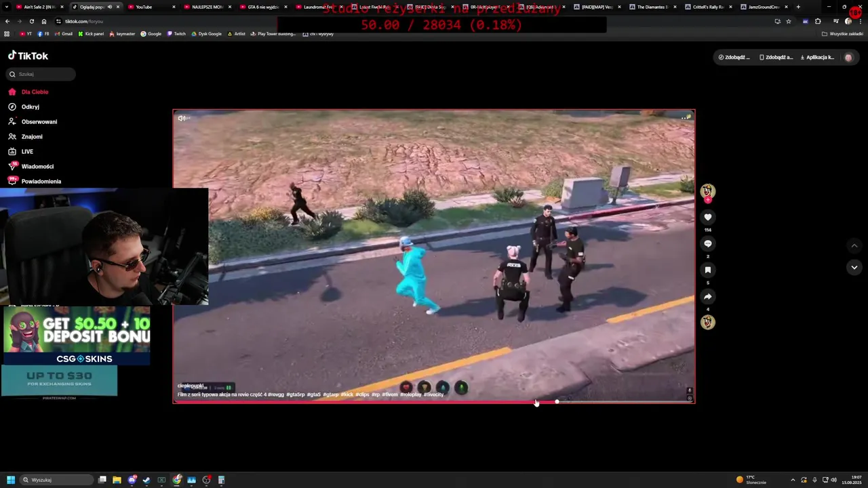Go to the next video with down arrow
The height and width of the screenshot is (488, 868).
[x=854, y=268]
